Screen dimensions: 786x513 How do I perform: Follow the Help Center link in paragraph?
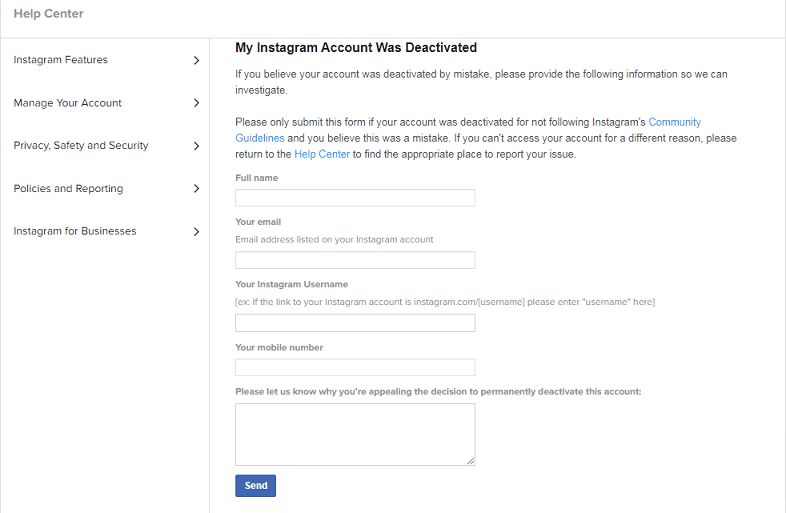click(x=322, y=154)
